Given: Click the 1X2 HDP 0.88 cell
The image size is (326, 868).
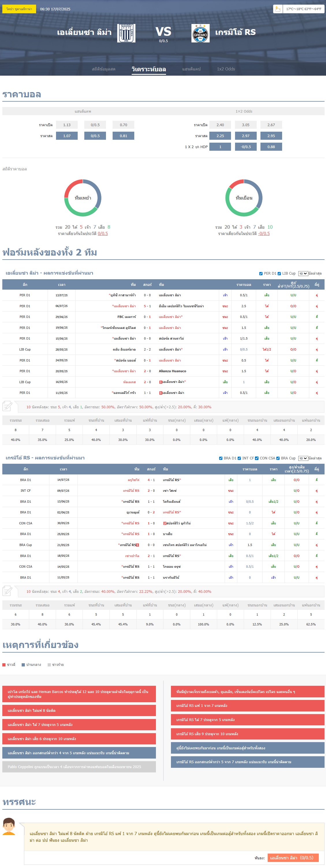Looking at the screenshot, I should coord(271,147).
